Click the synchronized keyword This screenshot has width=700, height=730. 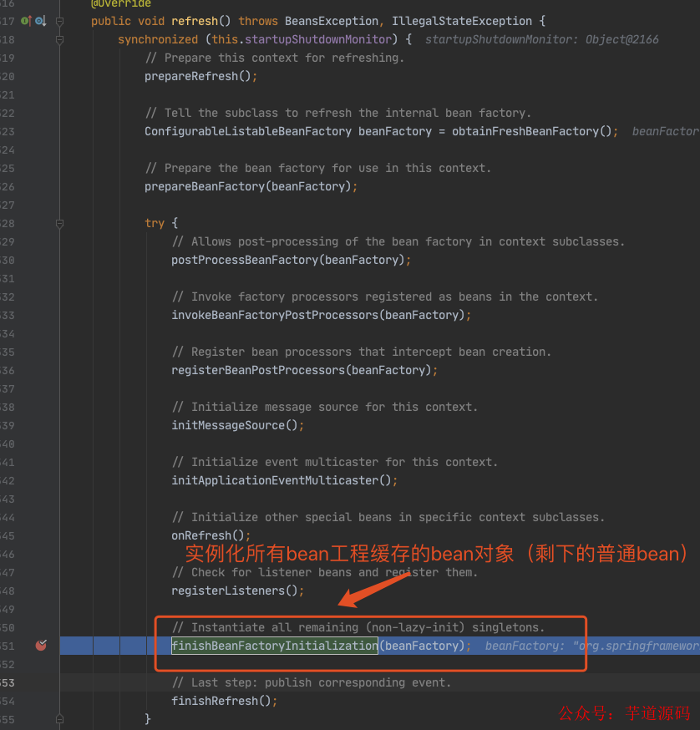coord(158,39)
